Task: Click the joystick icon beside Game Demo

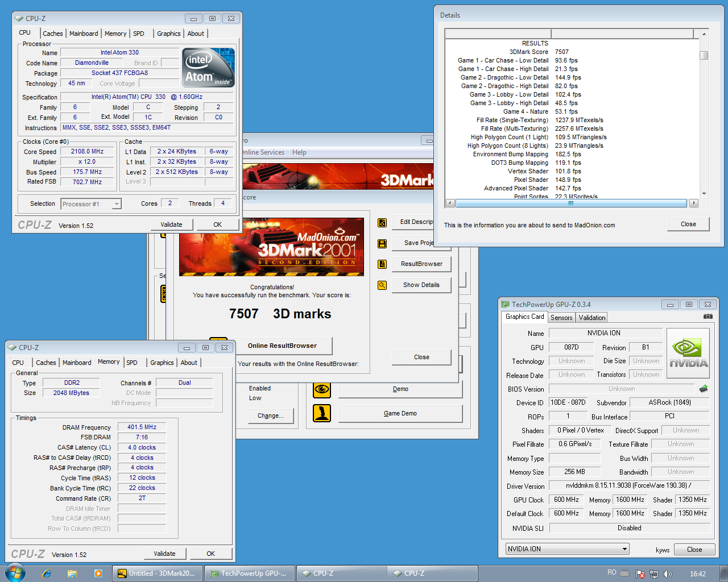Action: click(x=322, y=413)
